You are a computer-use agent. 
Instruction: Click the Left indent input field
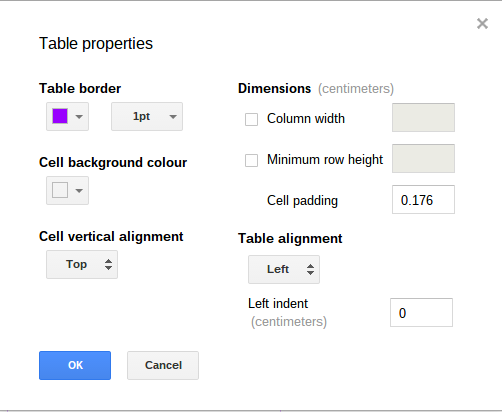421,312
